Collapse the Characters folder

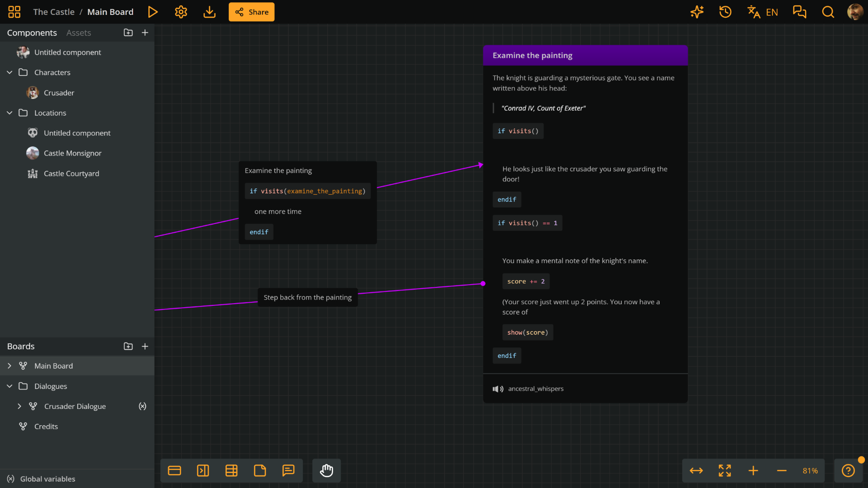click(9, 72)
